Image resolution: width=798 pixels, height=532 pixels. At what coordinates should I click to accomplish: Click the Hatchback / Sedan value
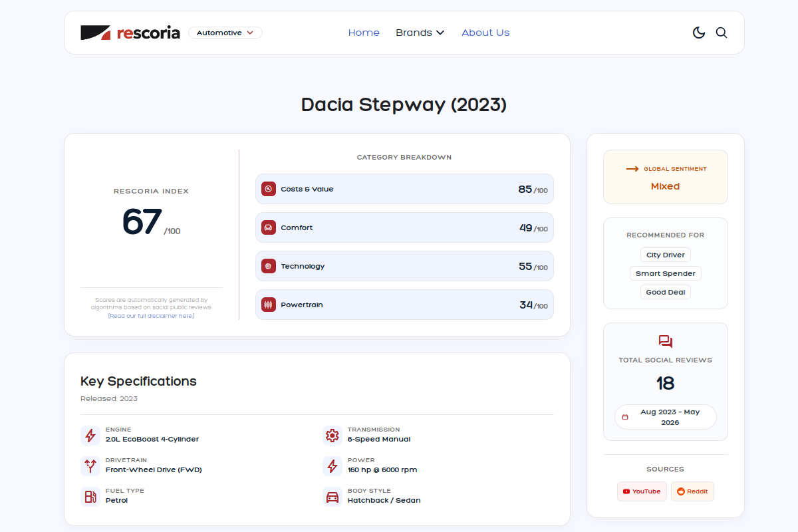[384, 500]
